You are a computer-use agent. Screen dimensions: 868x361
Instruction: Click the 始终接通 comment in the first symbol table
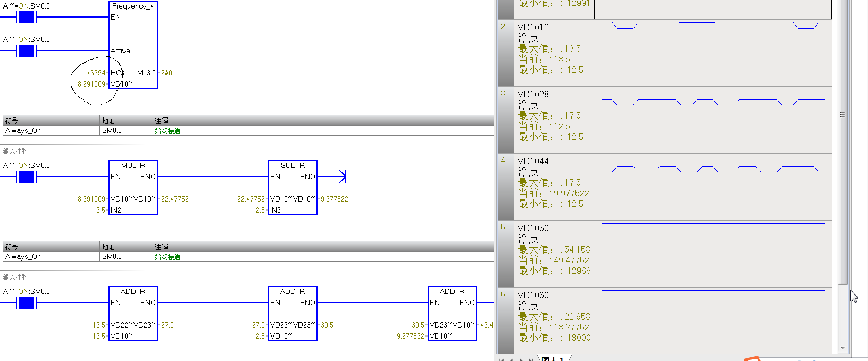pyautogui.click(x=168, y=131)
